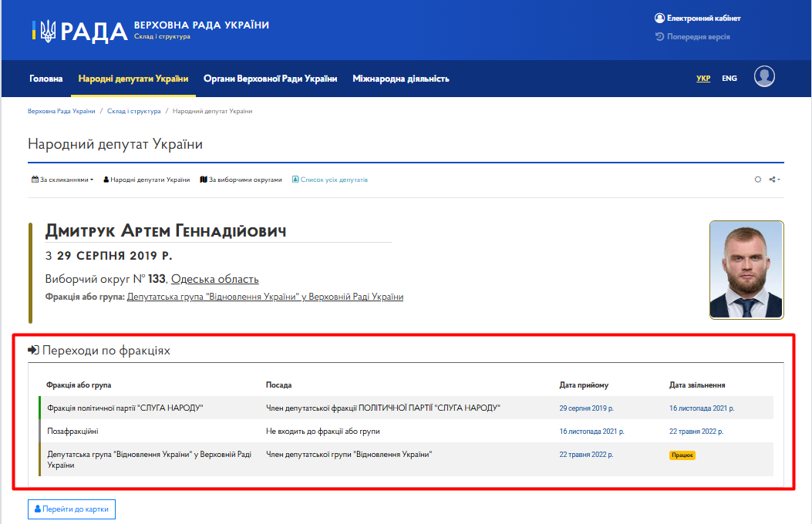Click date 29 серпня 2019 р.
Viewport: 812px width, 524px height.
(x=586, y=408)
